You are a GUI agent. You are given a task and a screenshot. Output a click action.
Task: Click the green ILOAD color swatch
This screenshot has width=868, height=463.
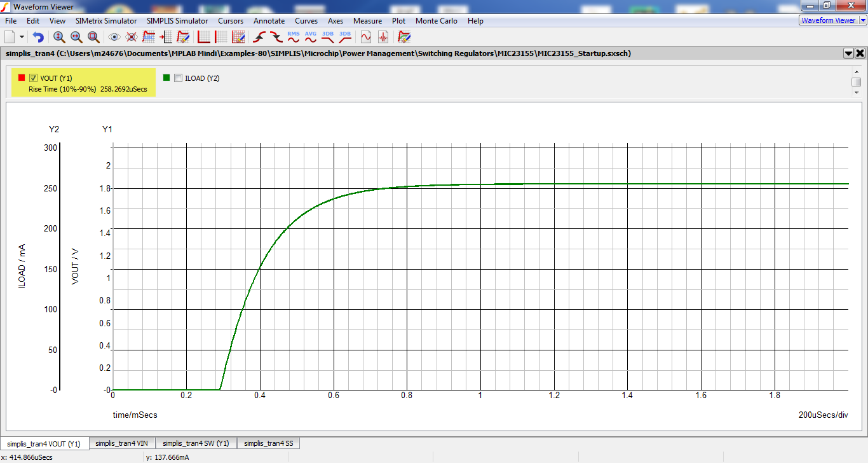166,78
